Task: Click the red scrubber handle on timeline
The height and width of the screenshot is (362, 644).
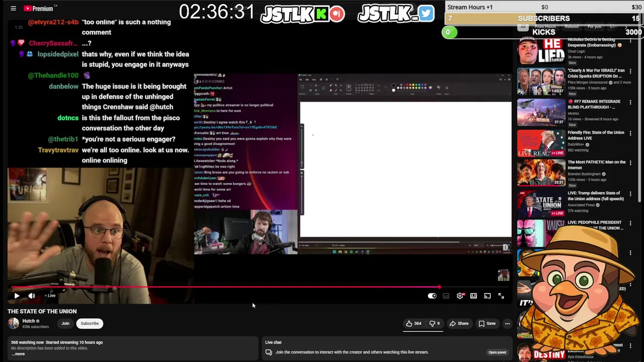Action: click(x=440, y=288)
